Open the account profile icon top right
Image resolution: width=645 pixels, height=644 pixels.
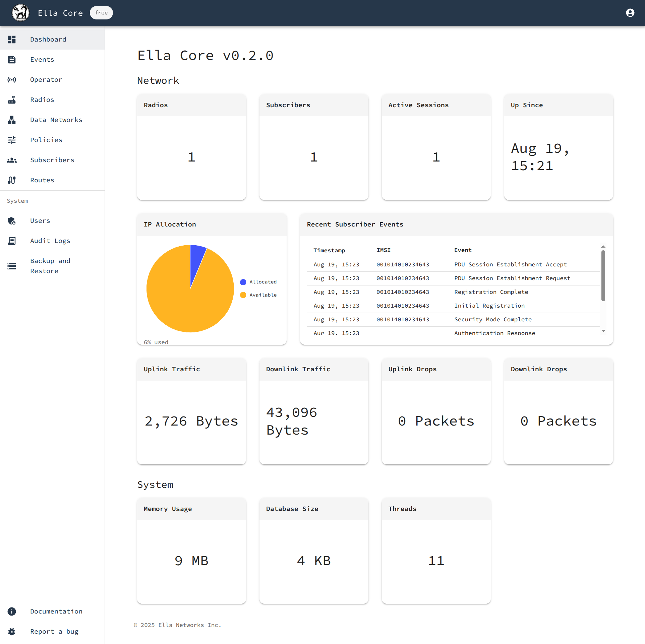pos(630,13)
